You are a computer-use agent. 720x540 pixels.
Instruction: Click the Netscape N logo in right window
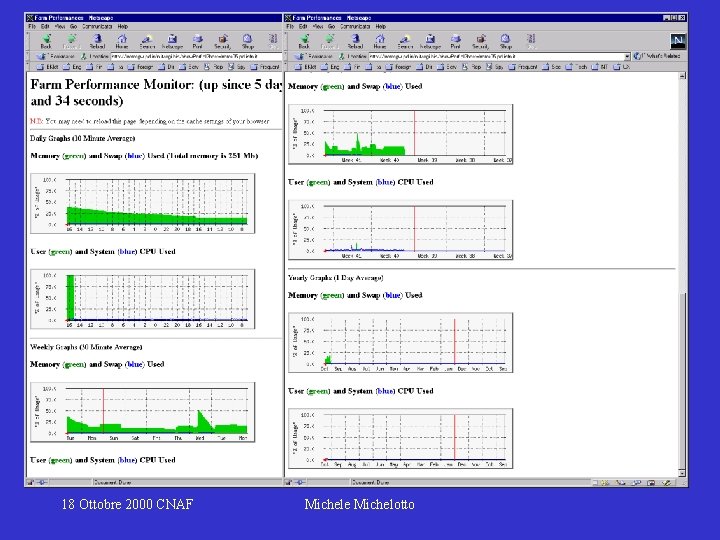point(678,41)
